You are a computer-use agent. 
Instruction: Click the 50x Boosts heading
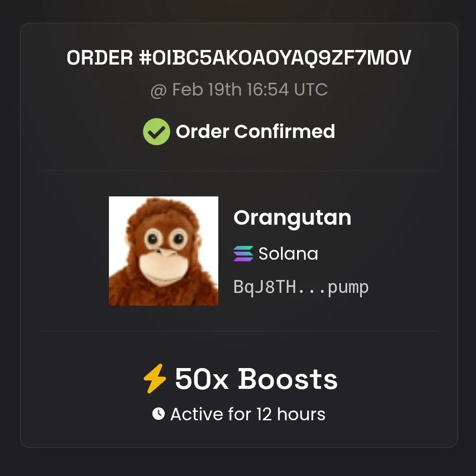[256, 379]
